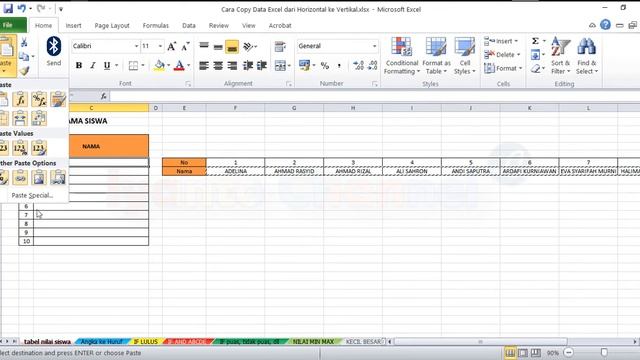Open the General number format dropdown
Viewport: 640px width, 360px height.
point(374,46)
